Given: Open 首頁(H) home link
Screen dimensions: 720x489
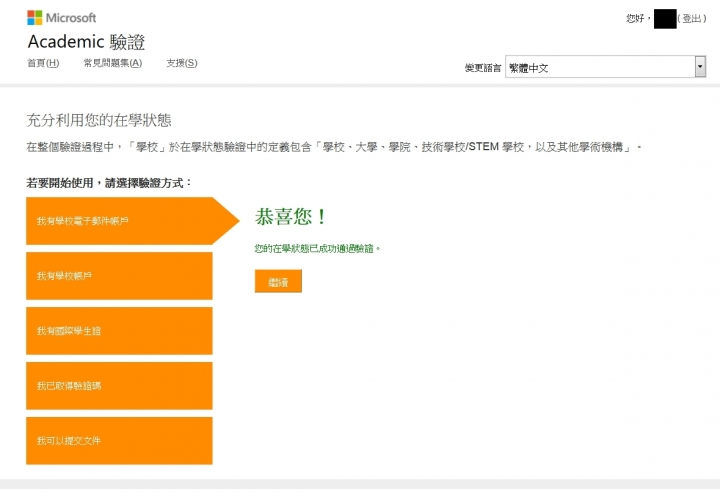Looking at the screenshot, I should pyautogui.click(x=43, y=63).
